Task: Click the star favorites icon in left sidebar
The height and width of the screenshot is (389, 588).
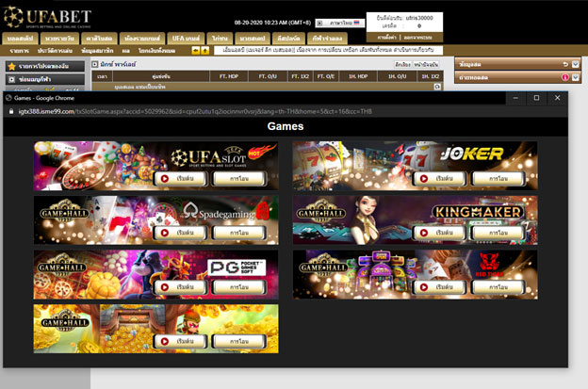Action: (11, 66)
